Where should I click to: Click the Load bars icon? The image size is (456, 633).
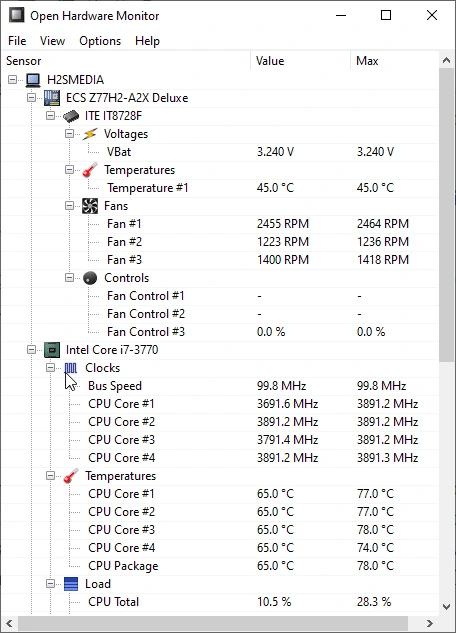click(71, 584)
